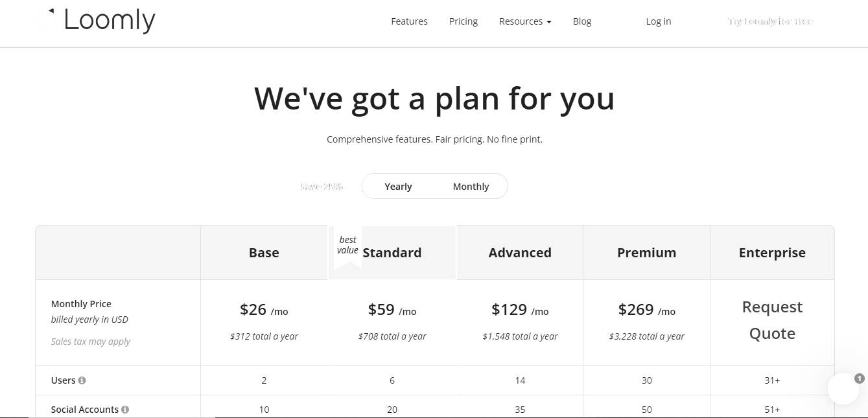Switch billing to Monthly

pyautogui.click(x=471, y=186)
